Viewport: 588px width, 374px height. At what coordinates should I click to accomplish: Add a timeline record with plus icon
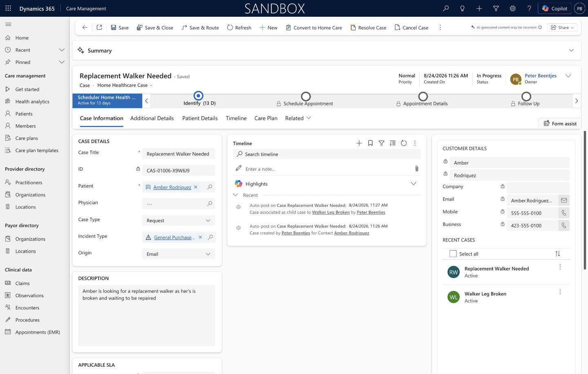pyautogui.click(x=359, y=143)
